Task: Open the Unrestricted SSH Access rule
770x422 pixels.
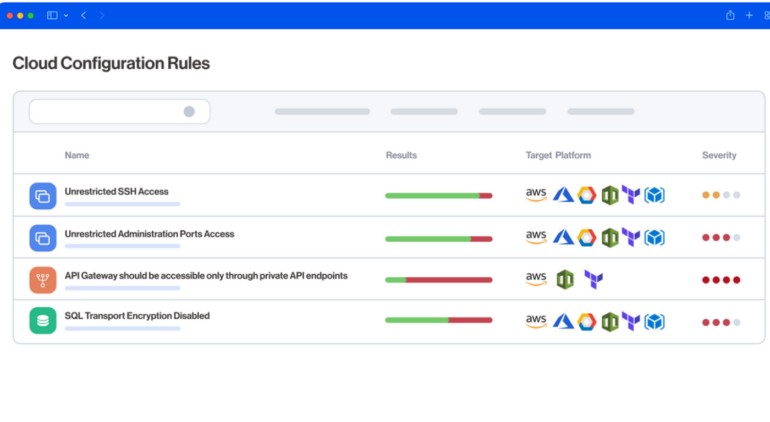Action: (116, 191)
